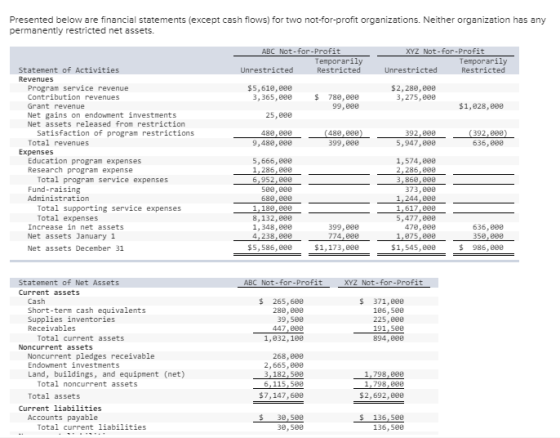Click the 'Statement of Activities' heading

(69, 70)
